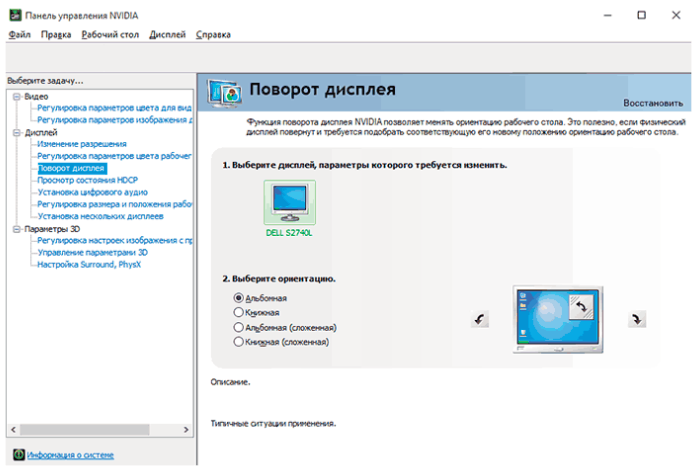
Task: Open Информация о системе link
Action: (x=70, y=455)
